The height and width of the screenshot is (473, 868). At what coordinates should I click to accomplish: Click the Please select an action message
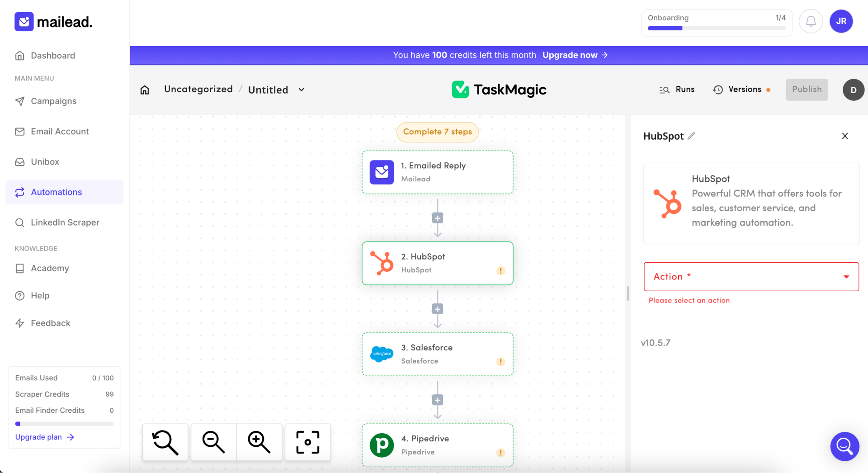(x=689, y=301)
